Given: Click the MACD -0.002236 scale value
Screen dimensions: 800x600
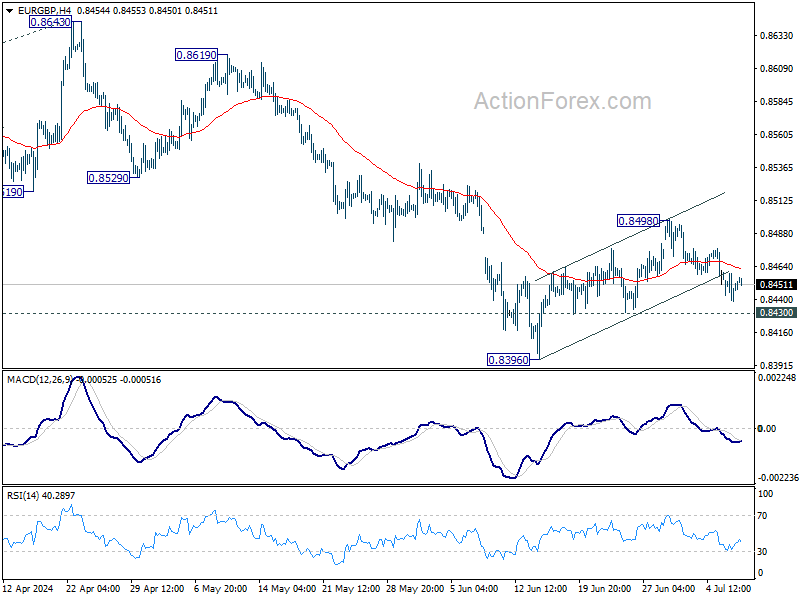Looking at the screenshot, I should click(x=778, y=478).
